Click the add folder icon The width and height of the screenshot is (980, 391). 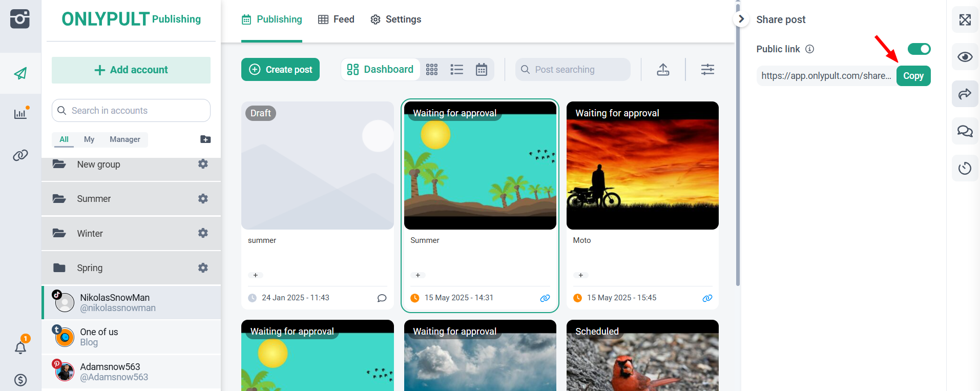point(205,139)
